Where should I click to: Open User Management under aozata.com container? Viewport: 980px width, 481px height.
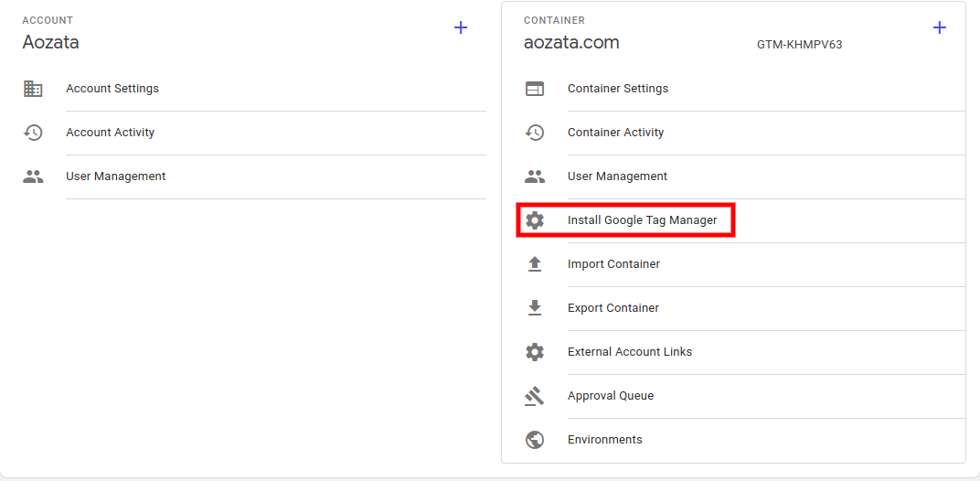(617, 176)
